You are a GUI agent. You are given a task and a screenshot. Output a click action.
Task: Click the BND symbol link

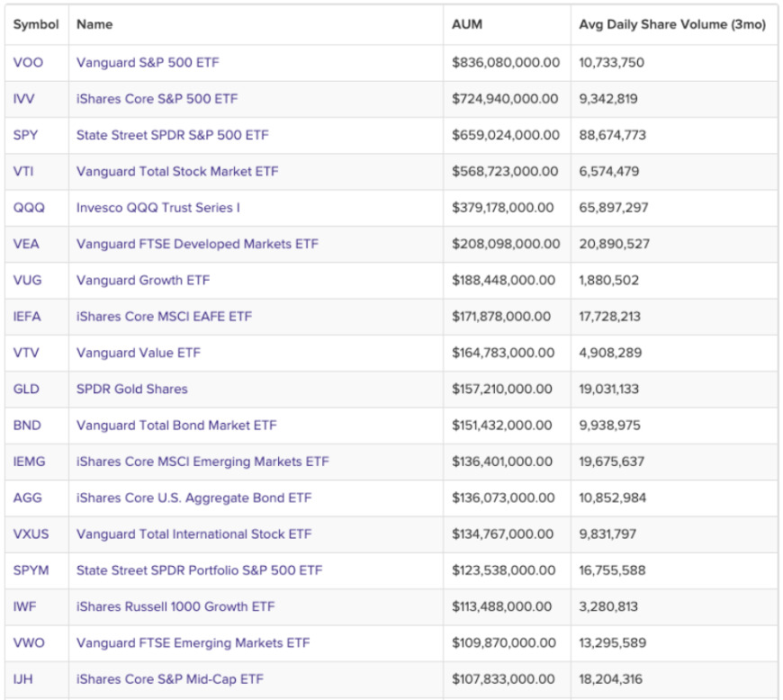tap(29, 425)
